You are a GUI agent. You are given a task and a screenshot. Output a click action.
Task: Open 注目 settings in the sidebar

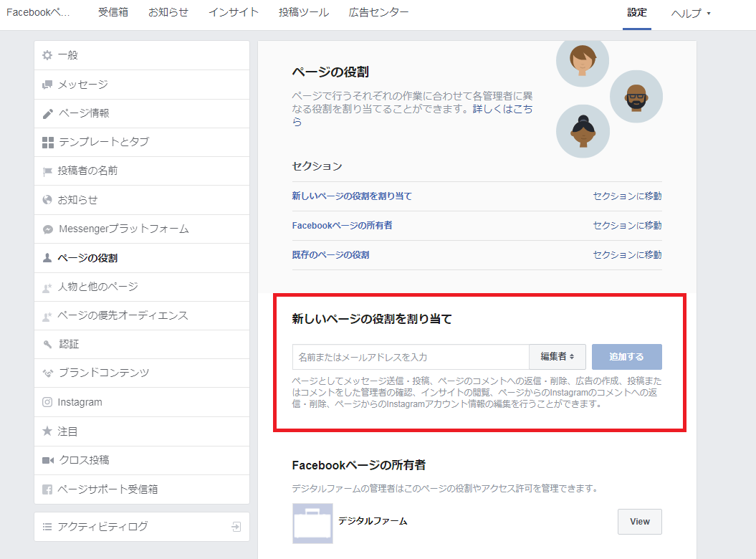point(142,431)
